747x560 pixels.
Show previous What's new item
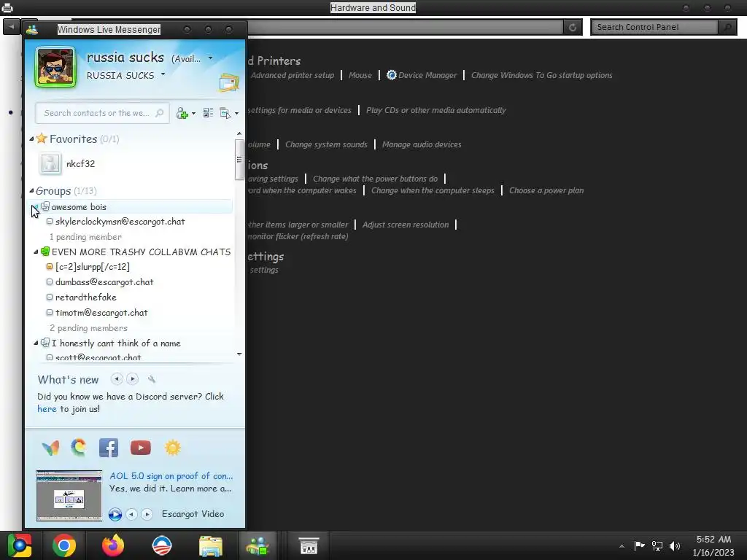(117, 379)
